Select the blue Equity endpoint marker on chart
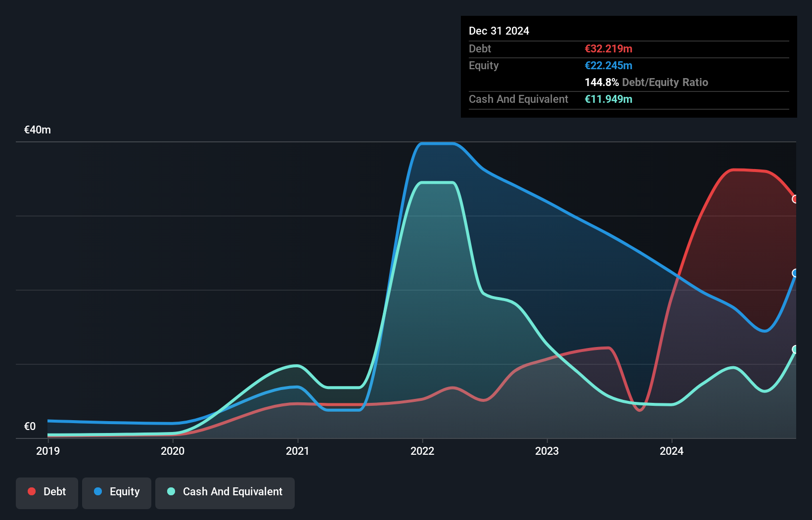This screenshot has height=520, width=812. tap(795, 272)
